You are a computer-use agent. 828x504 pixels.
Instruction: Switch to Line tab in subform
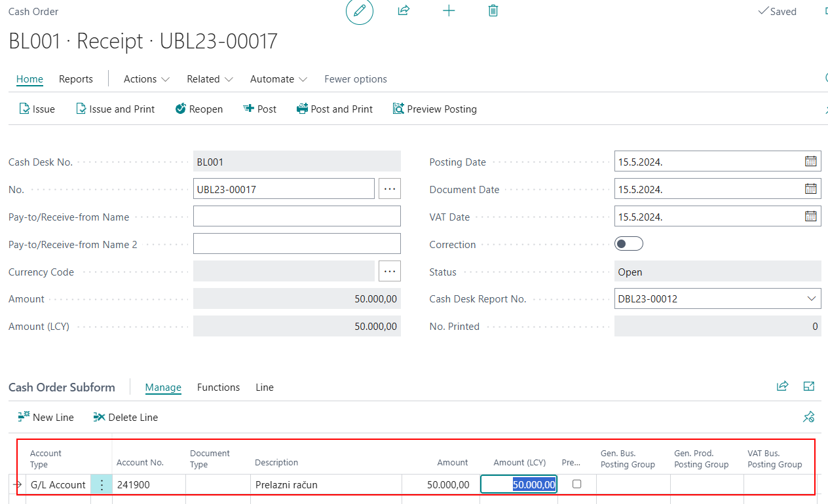point(265,387)
